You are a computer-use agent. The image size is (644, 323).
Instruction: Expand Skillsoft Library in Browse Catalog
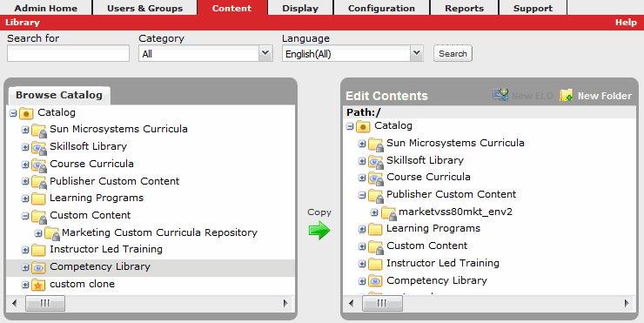(x=25, y=147)
